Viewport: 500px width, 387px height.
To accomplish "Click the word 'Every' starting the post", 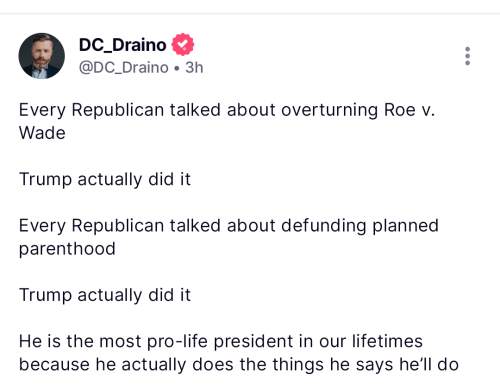I will (42, 110).
